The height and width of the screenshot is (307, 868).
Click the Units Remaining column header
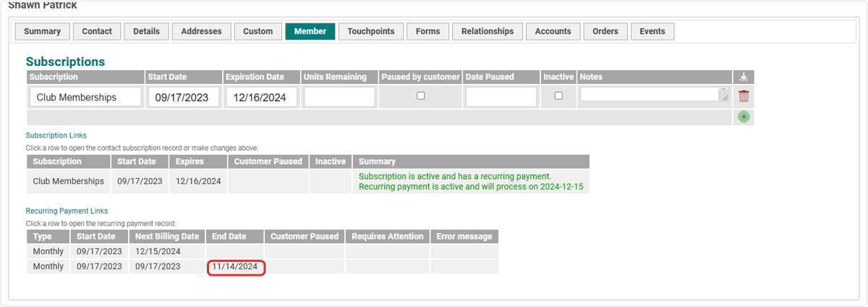pos(339,77)
